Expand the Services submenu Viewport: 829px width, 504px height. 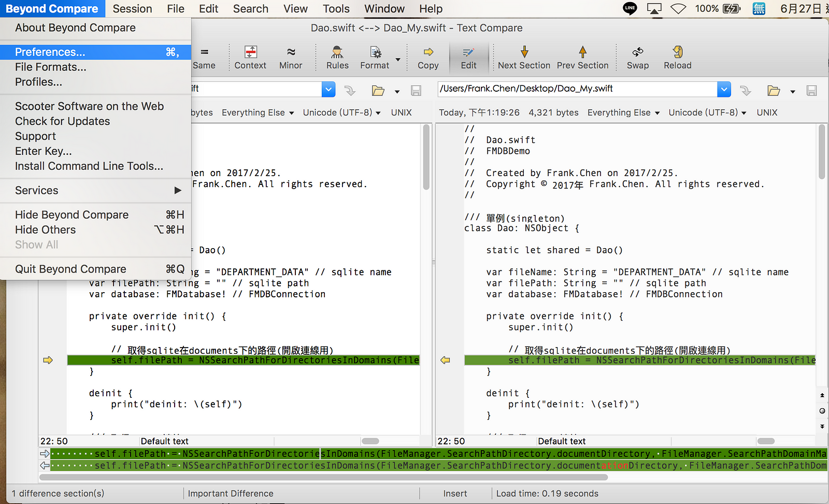tap(96, 191)
